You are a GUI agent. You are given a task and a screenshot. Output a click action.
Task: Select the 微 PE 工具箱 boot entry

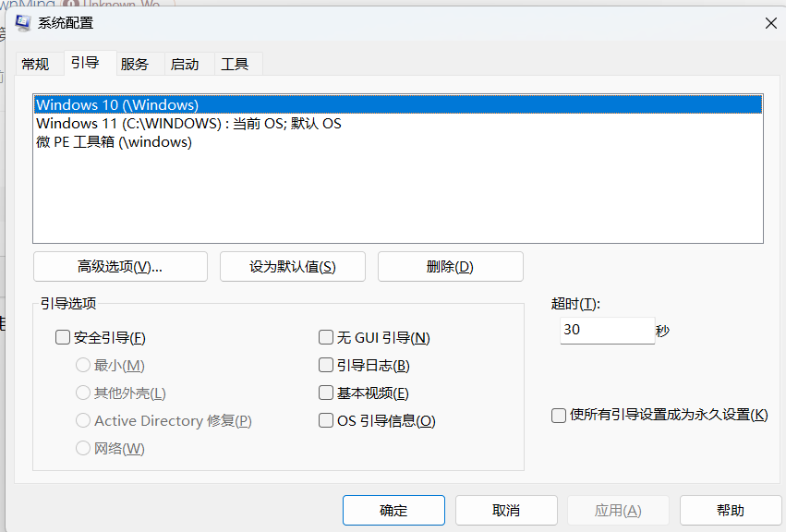(398, 142)
